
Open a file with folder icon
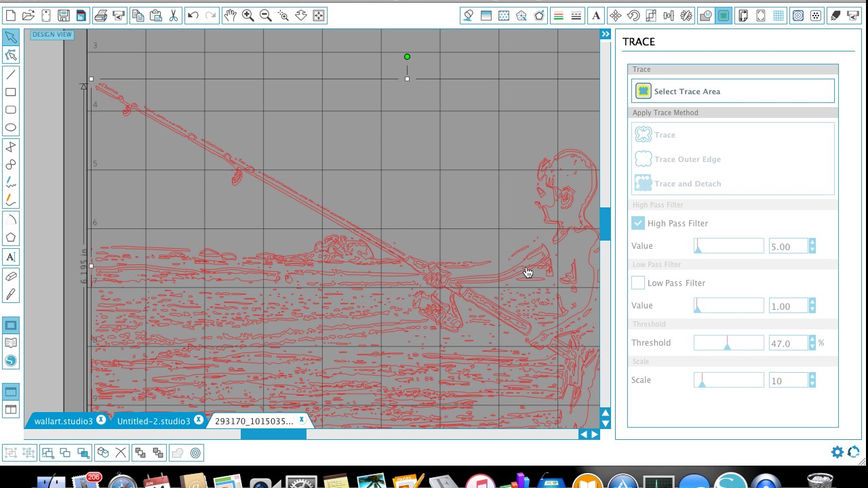[x=28, y=15]
